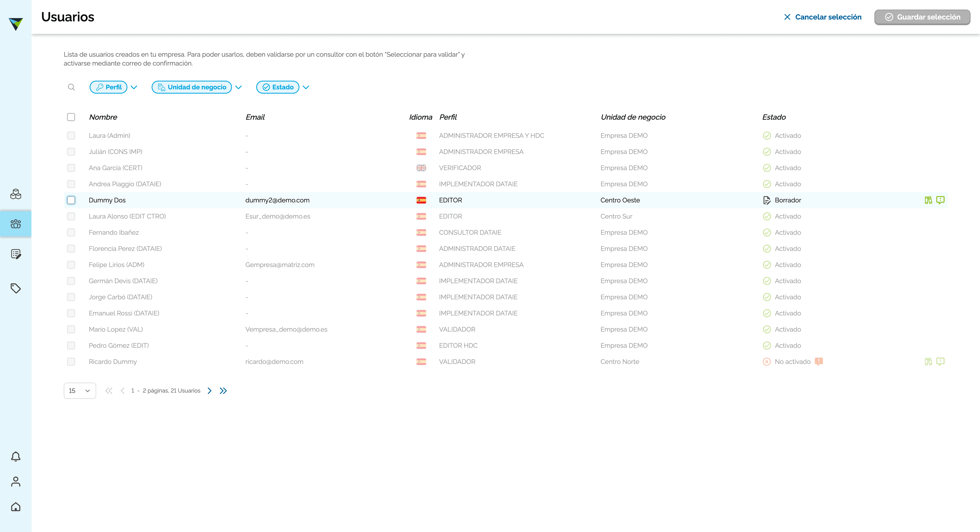Open the checklist editor sidebar icon
980x532 pixels.
16,254
